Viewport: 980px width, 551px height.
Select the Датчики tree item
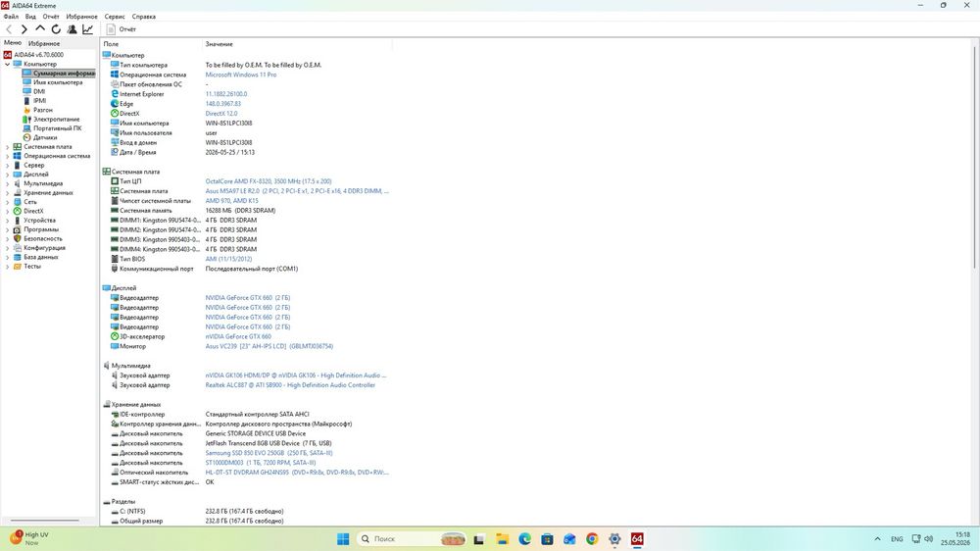click(45, 137)
